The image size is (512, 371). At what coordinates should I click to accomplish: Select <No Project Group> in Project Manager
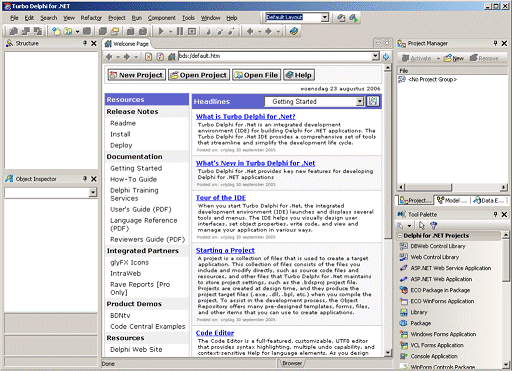click(433, 79)
